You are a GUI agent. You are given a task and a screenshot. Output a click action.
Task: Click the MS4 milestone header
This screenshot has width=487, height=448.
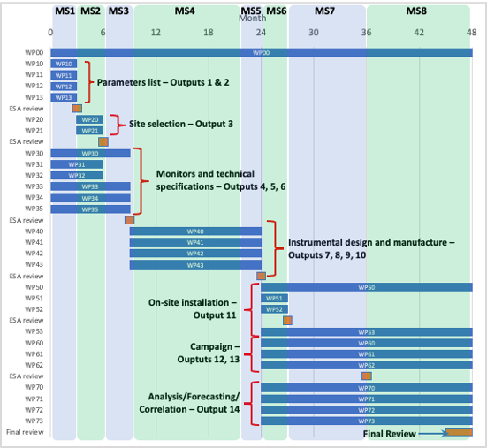point(185,11)
